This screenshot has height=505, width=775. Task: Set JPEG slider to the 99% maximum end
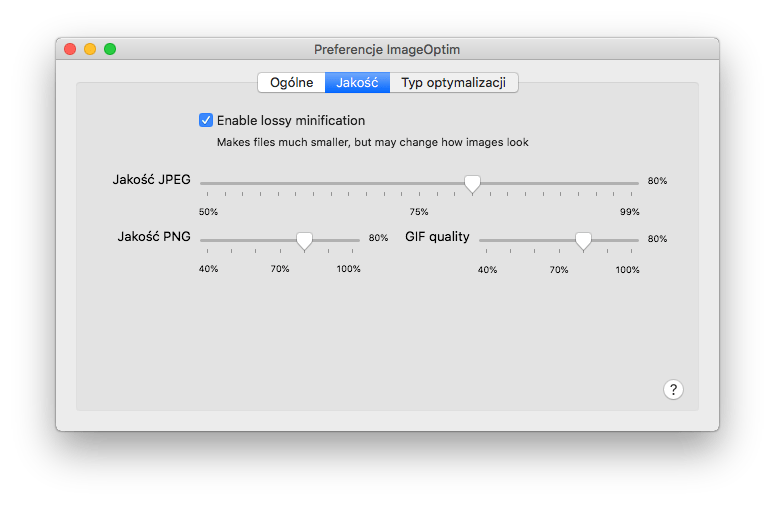636,183
